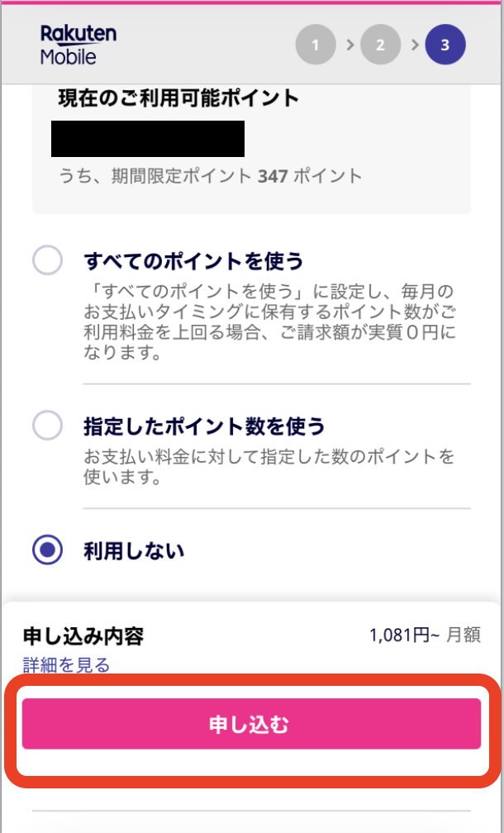Click the chevron between steps 2 and 3

(414, 45)
